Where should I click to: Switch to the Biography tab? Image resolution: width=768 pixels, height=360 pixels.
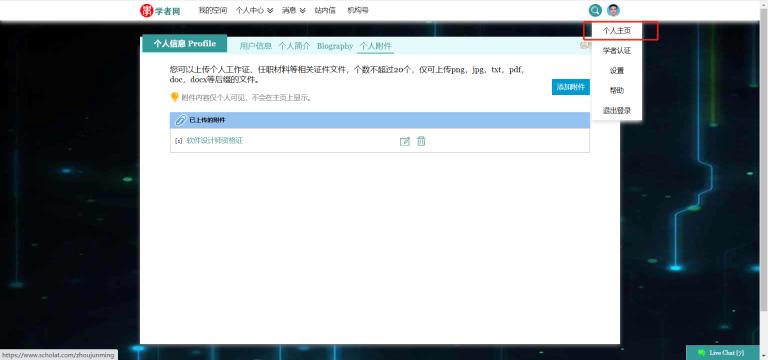click(x=335, y=46)
